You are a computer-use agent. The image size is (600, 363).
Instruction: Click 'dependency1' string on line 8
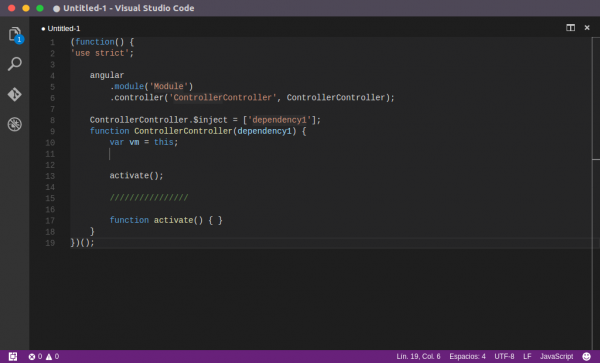tap(279, 120)
